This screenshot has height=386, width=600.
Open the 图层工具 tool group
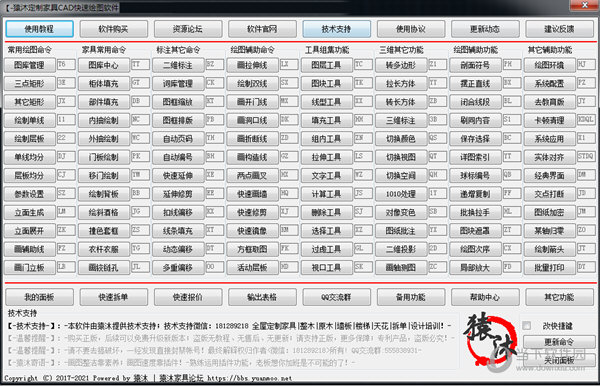point(327,65)
